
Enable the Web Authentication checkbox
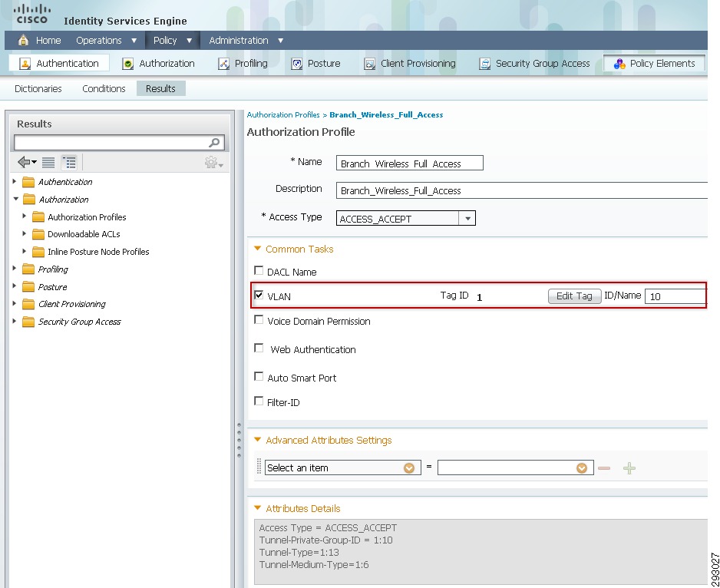259,349
